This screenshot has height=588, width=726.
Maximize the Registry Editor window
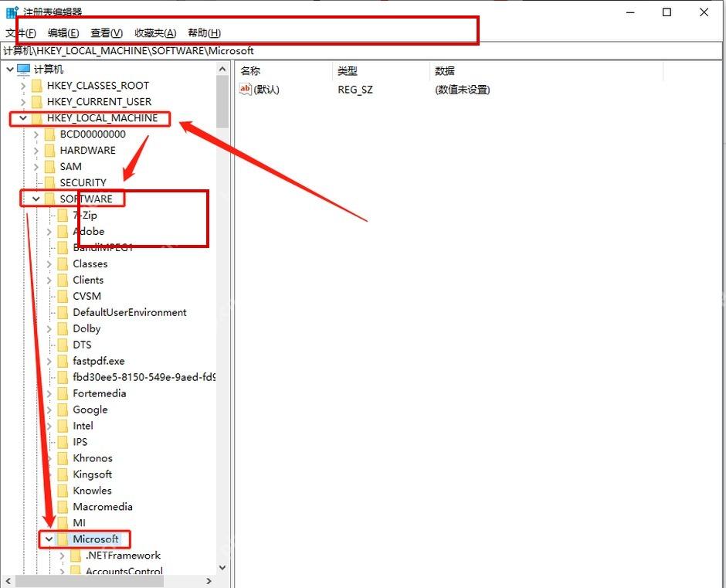point(667,12)
